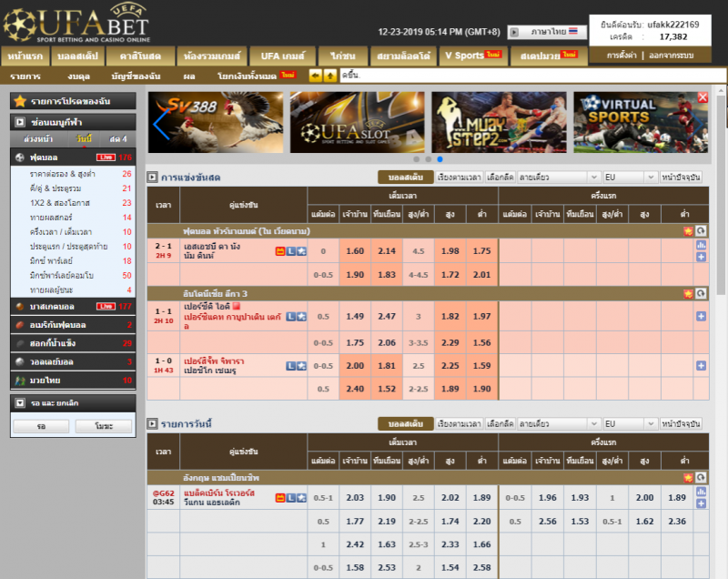The image size is (728, 579).
Task: Switch to the ล่วงหน้า sidebar tab
Action: (38, 138)
